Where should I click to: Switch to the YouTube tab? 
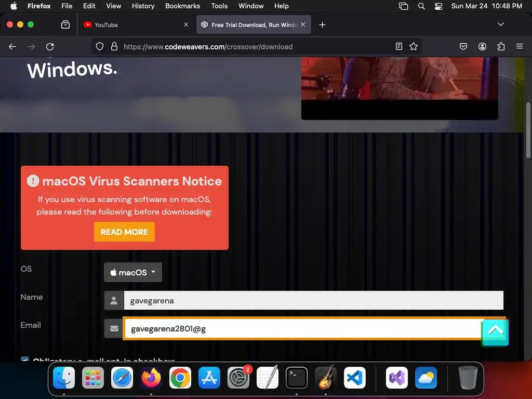coord(137,25)
